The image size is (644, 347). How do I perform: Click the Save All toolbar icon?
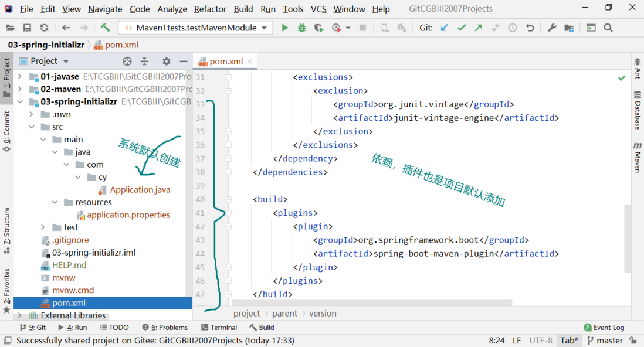(27, 28)
